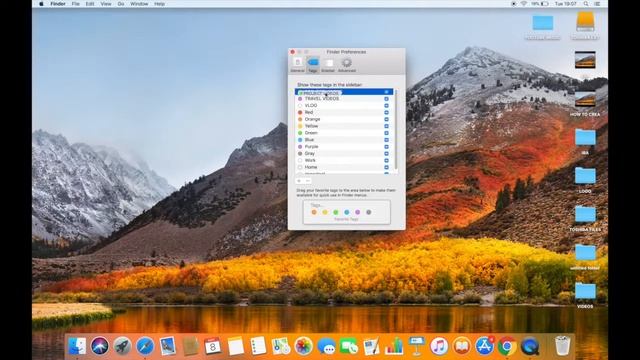640x360 pixels.
Task: Click the purple dot in Favorite Tags
Action: pos(358,212)
